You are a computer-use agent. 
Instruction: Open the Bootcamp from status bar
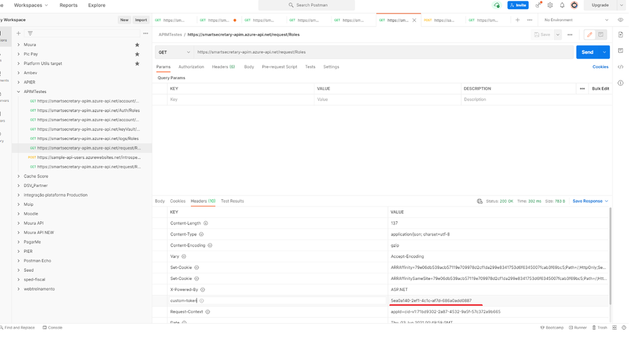552,328
